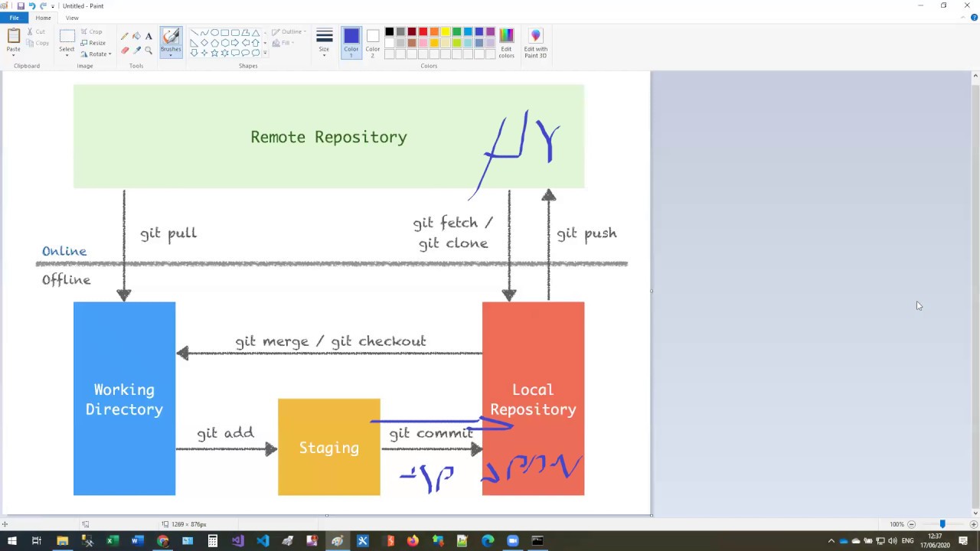Switch to the View tab
The image size is (980, 551).
click(x=72, y=18)
